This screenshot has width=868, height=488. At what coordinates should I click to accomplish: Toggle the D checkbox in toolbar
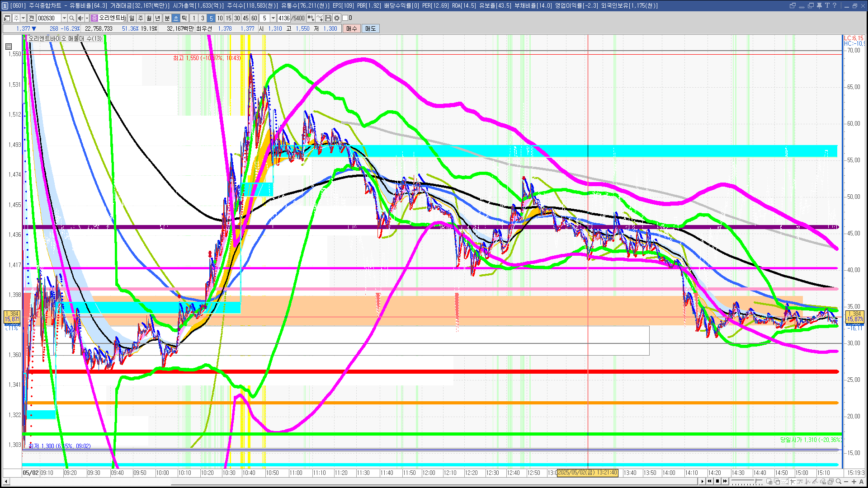(345, 18)
